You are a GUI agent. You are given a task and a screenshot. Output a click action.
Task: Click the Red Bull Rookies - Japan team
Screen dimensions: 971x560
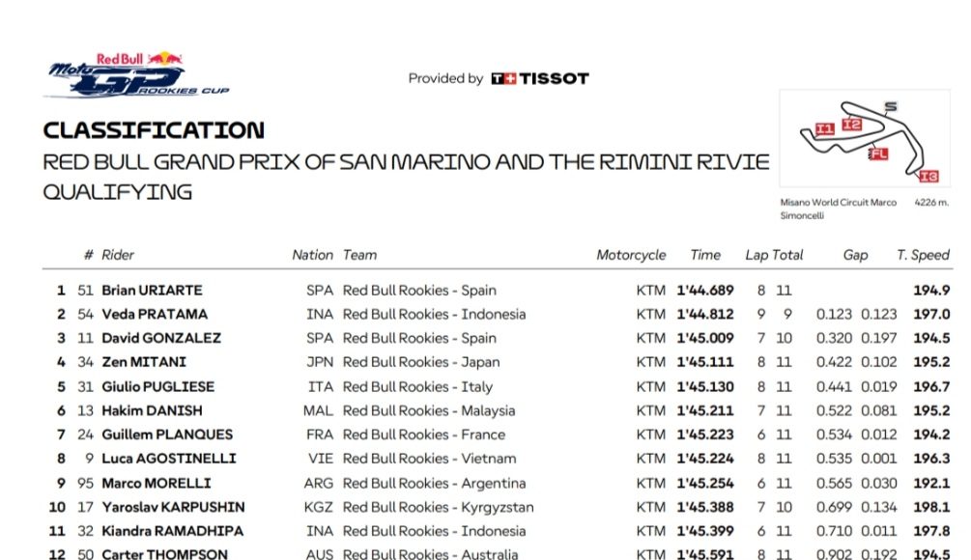coord(421,362)
